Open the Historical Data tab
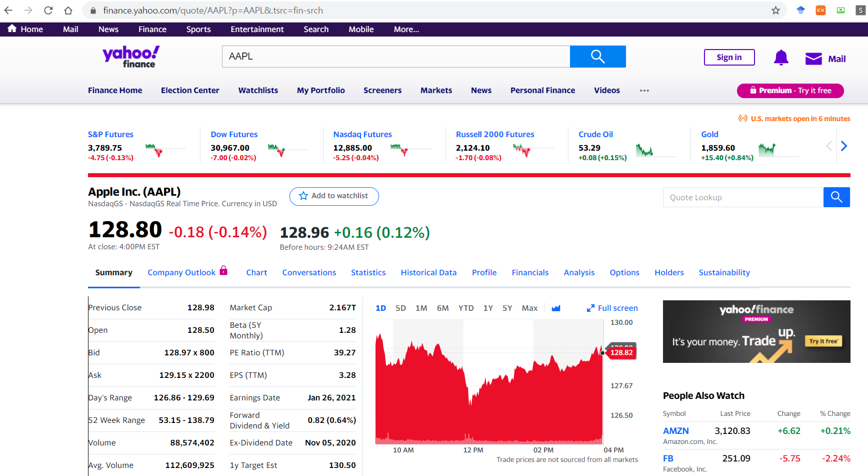 point(428,273)
